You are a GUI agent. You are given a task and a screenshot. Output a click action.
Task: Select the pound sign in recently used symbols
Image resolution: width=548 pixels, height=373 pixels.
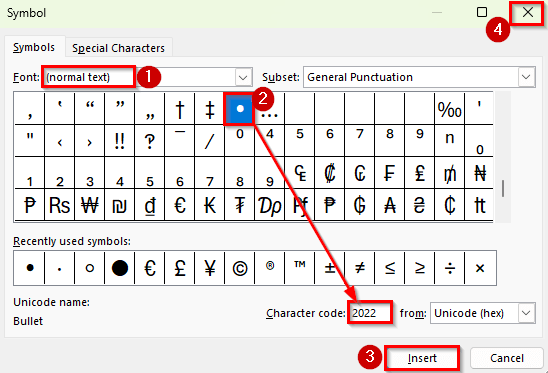point(180,268)
